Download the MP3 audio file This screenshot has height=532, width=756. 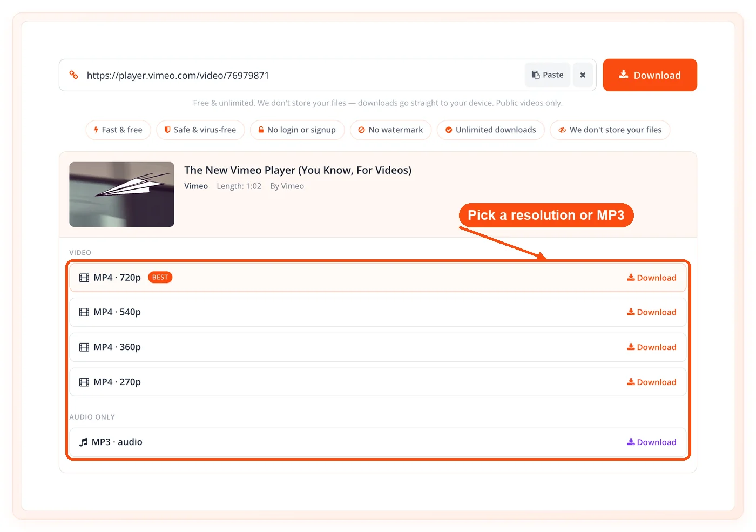click(651, 442)
